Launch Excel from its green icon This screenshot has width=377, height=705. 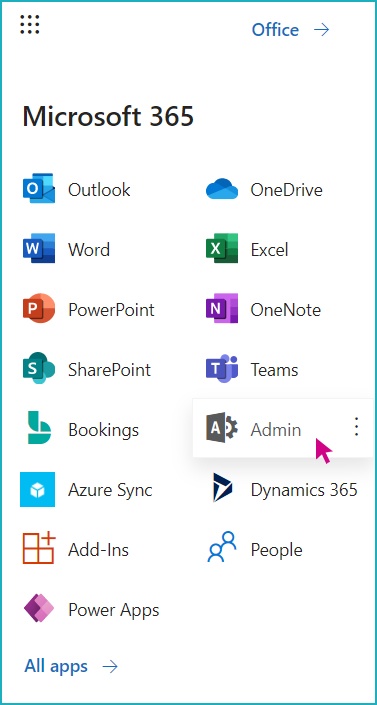pos(222,249)
